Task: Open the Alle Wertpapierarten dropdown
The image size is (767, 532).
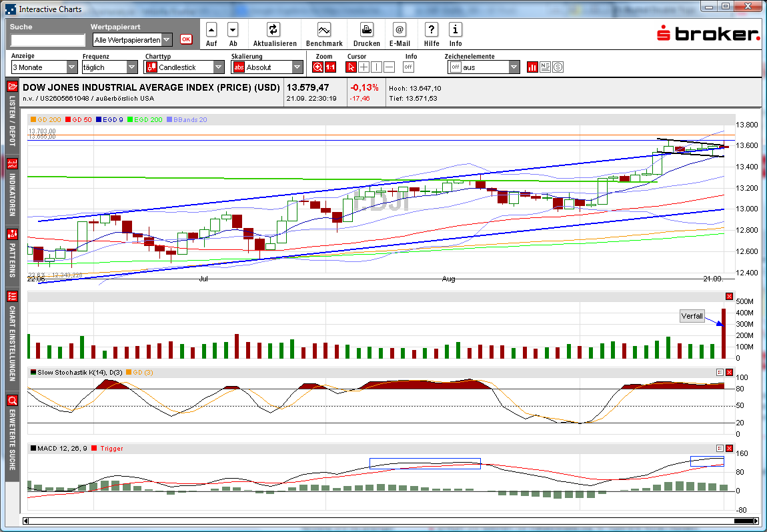Action: pyautogui.click(x=132, y=39)
